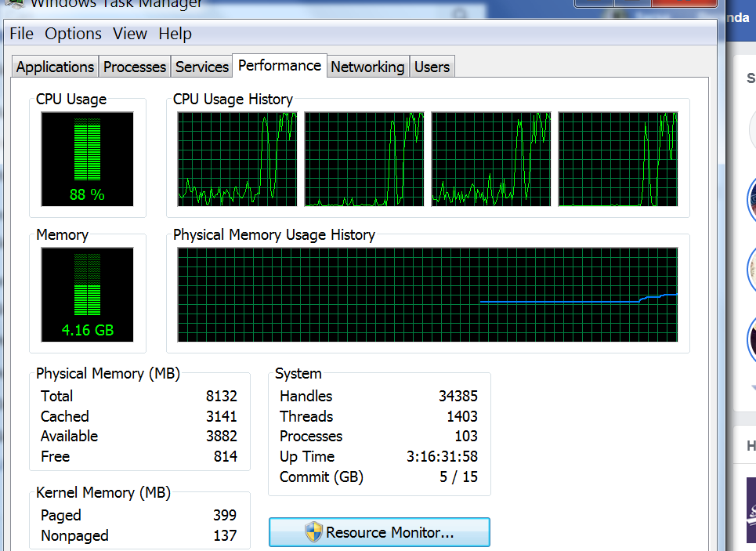Click the first CPU core history graph
This screenshot has height=551, width=756.
coord(237,159)
